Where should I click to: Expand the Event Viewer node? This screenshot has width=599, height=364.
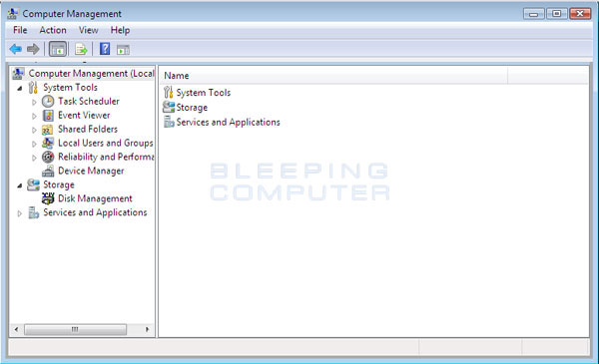click(x=34, y=116)
